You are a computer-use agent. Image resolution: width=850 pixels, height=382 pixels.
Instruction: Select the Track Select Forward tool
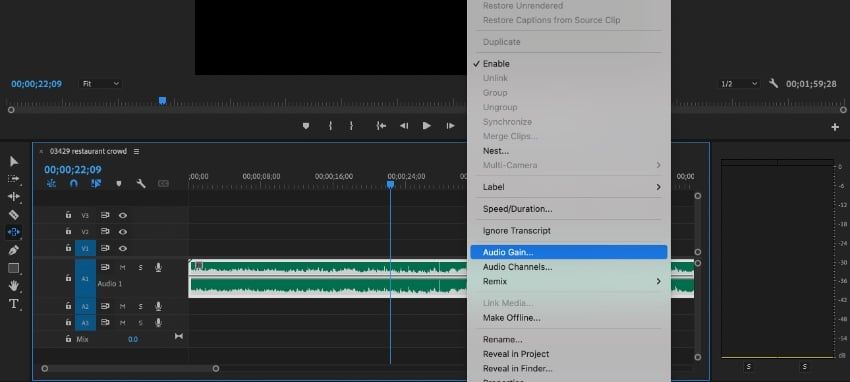tap(14, 179)
